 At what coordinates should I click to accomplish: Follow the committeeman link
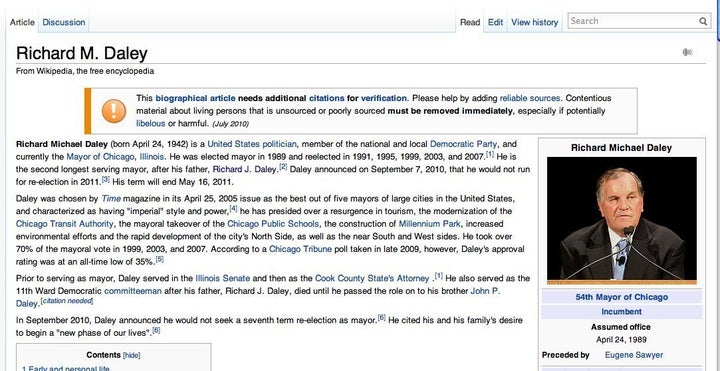point(133,291)
